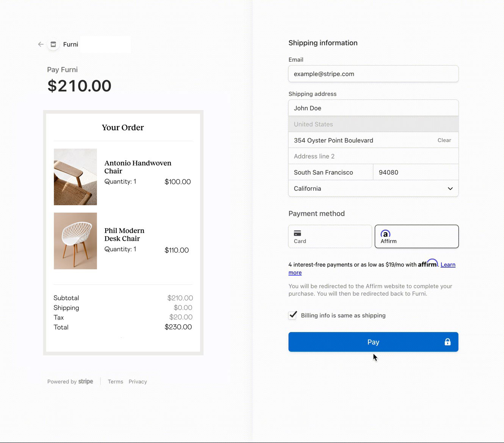Screen dimensions: 504x443
Task: Click the Phil Modern Desk Chair image
Action: tap(75, 241)
